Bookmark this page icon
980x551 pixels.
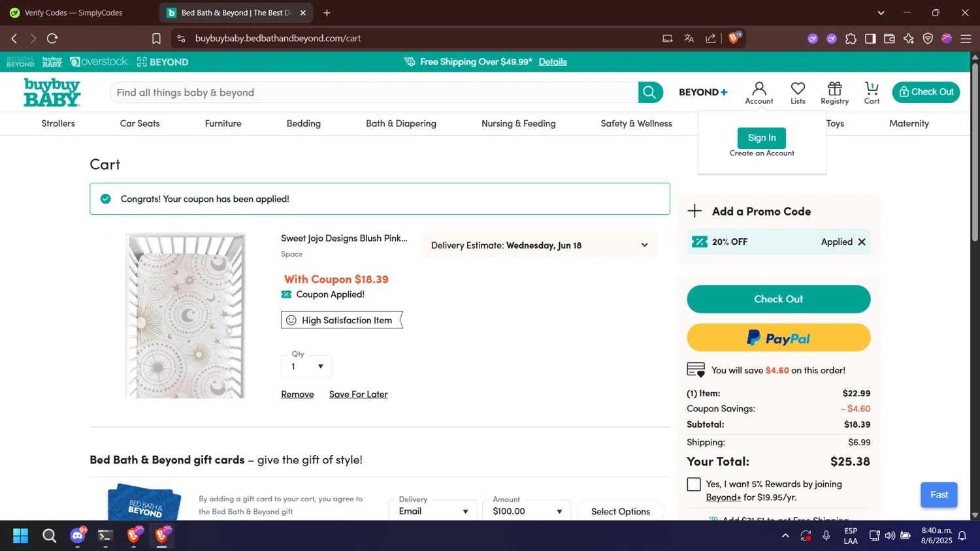pyautogui.click(x=156, y=39)
